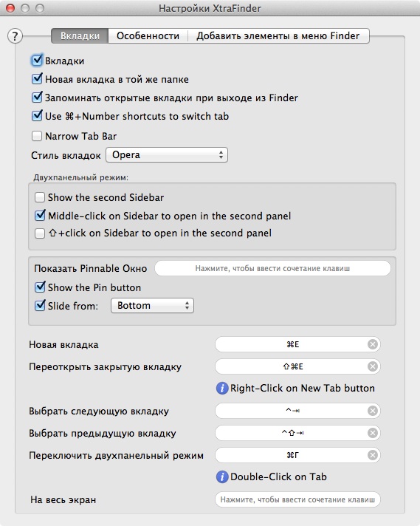420x526 pixels.
Task: Click info icon next to Right-Click on New Tab
Action: (x=222, y=388)
